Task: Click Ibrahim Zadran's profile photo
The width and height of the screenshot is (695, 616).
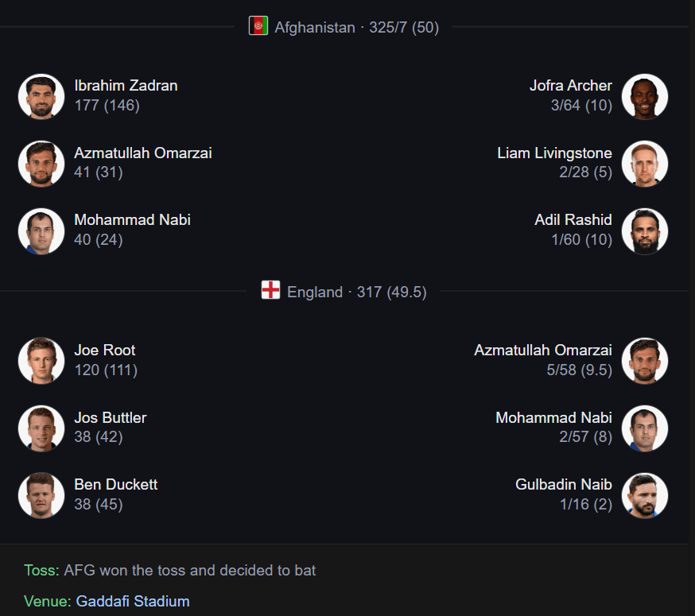Action: 41,96
